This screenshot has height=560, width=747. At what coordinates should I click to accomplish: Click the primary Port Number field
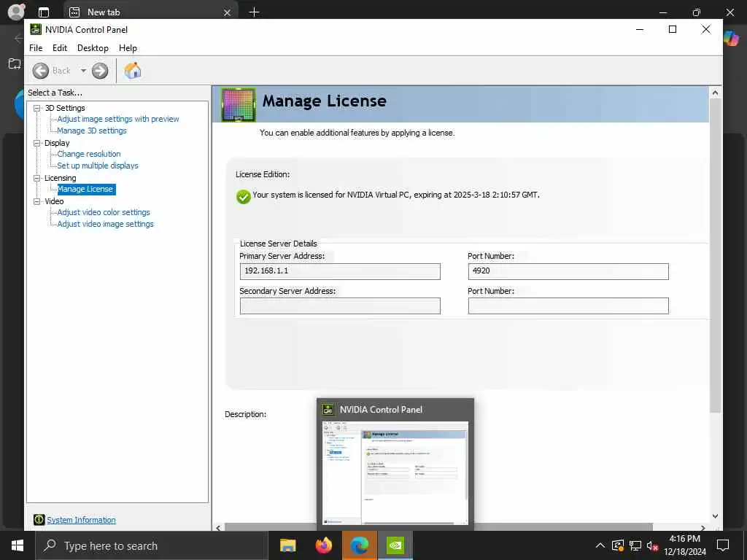(568, 271)
